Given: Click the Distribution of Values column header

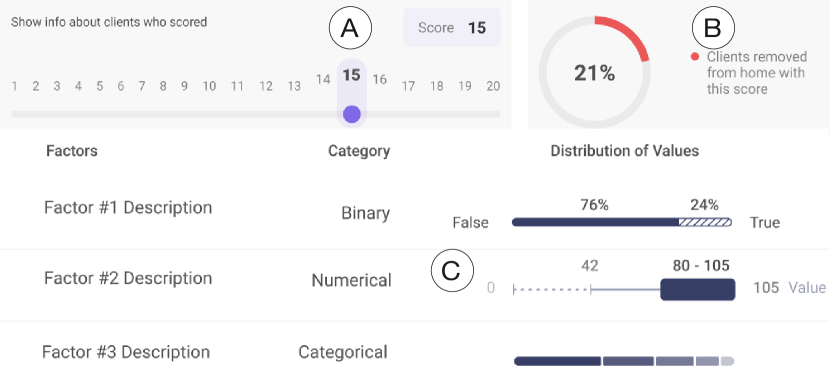Looking at the screenshot, I should 625,151.
